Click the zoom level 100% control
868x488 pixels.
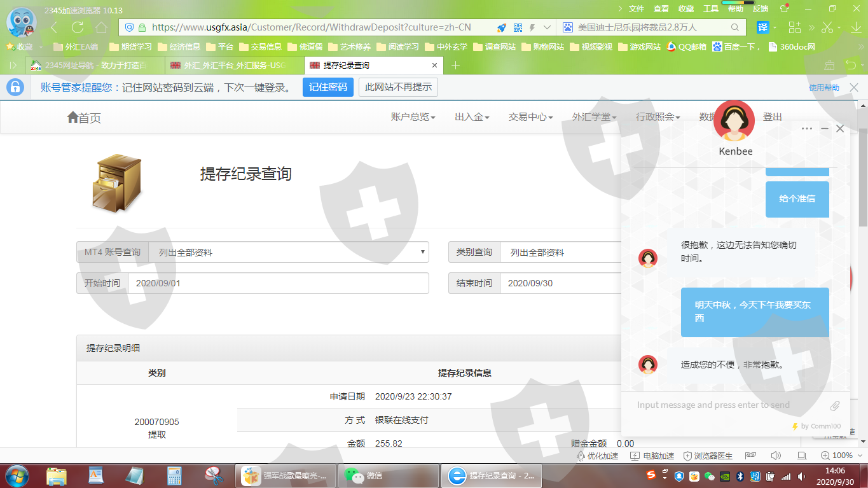837,456
